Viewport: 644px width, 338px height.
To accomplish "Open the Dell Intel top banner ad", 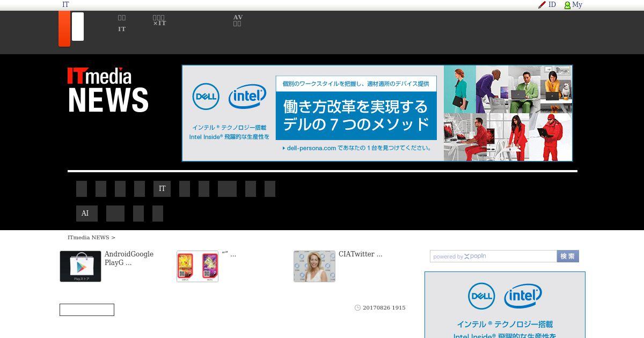I will (x=377, y=113).
